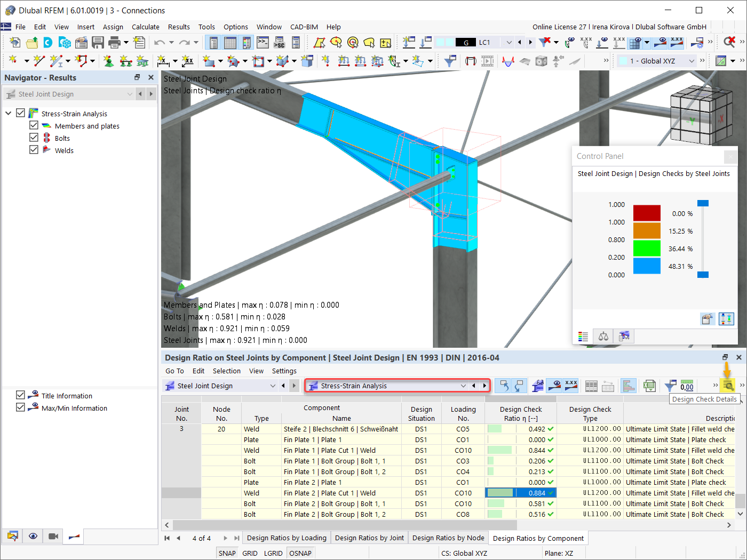Click the new dimension tool icon
The width and height of the screenshot is (747, 560).
163,61
